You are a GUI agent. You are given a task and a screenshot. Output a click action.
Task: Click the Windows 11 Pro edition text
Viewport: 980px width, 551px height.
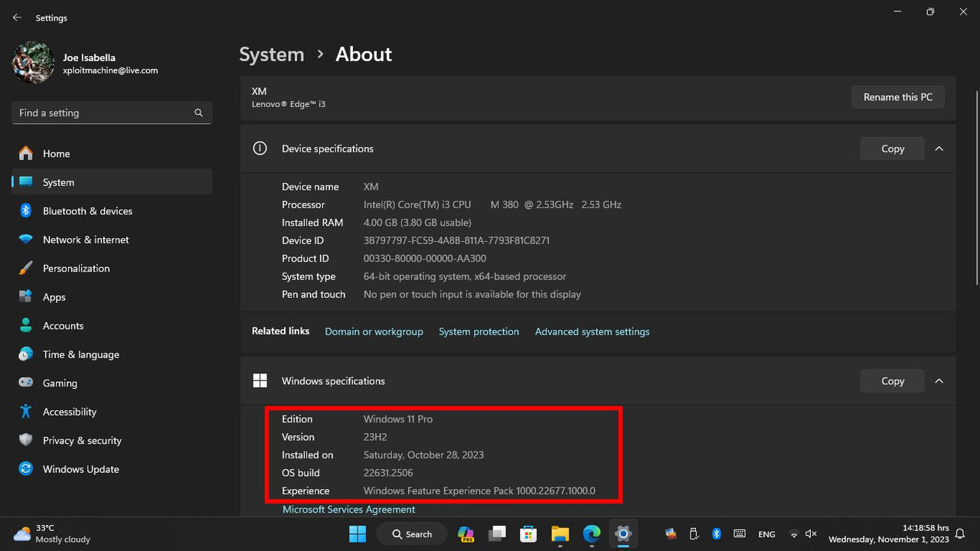(x=398, y=419)
